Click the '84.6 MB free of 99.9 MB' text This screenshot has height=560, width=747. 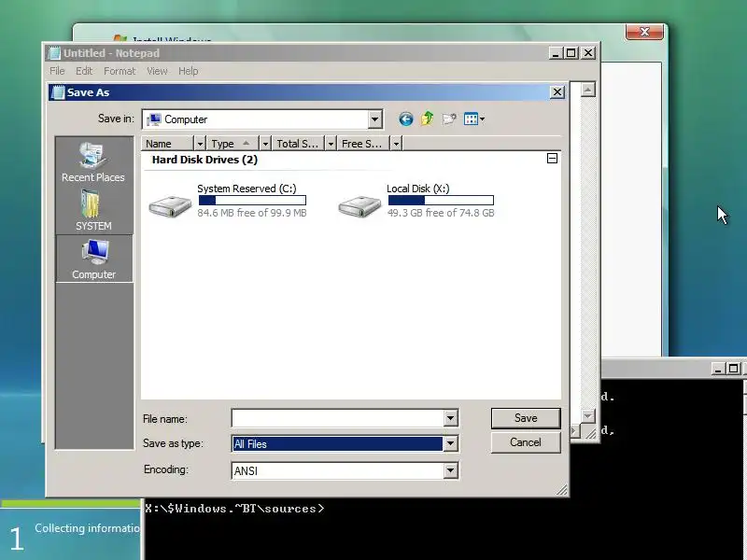[x=252, y=213]
